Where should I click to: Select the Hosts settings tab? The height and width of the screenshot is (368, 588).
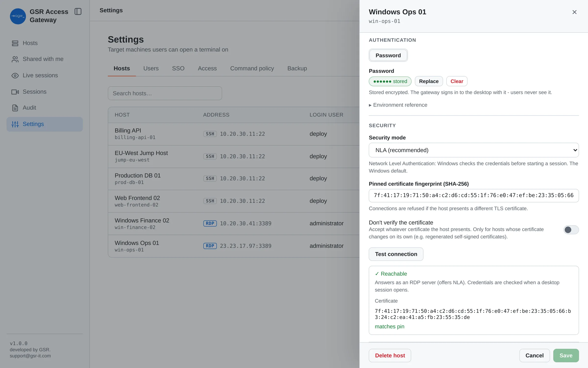click(122, 68)
